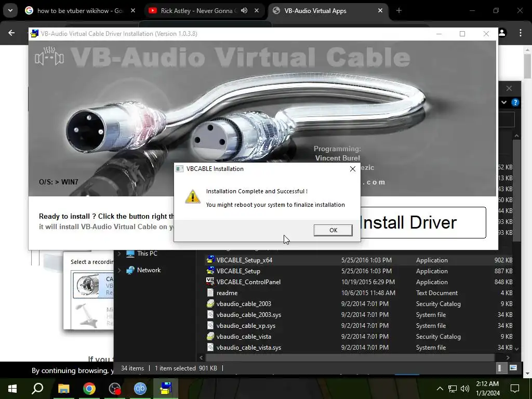Select the readme text document
The width and height of the screenshot is (532, 399).
pyautogui.click(x=358, y=293)
